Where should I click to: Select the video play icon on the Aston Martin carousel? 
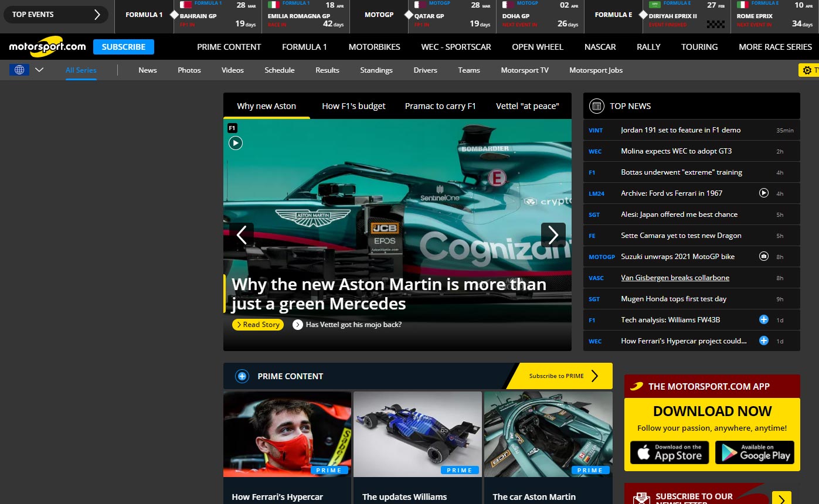236,142
